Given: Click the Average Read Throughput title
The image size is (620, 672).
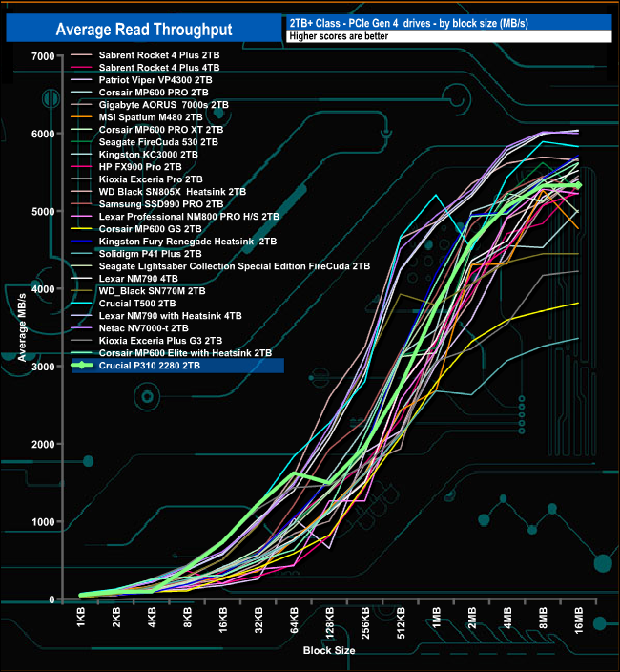Looking at the screenshot, I should click(x=144, y=30).
